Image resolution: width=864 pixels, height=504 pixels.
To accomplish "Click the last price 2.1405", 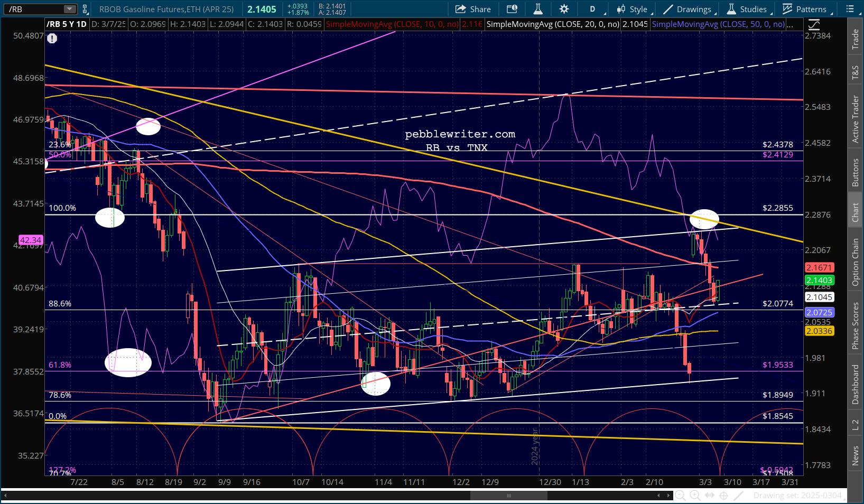I will tap(262, 9).
